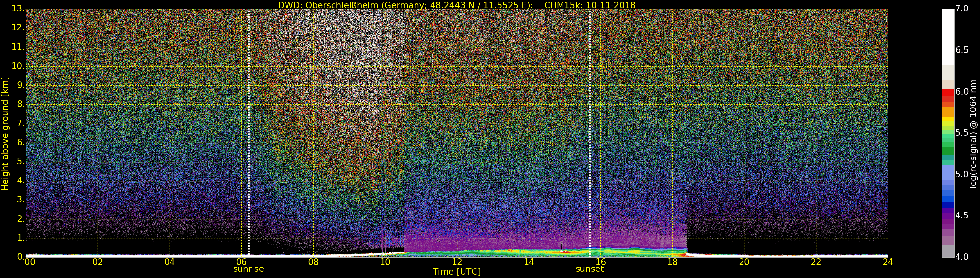This screenshot has height=278, width=980.
Task: Click the y-axis tick label '5.'
Action: click(x=21, y=162)
